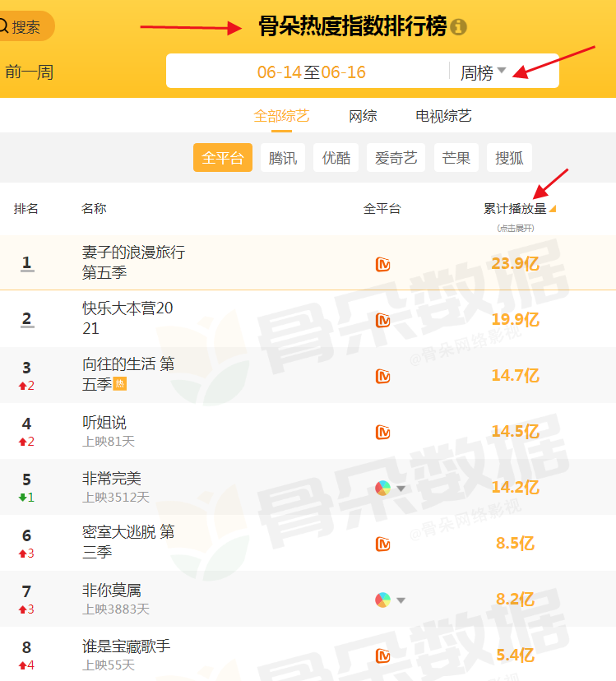Expand platform dropdown arrow for 非常完美
The width and height of the screenshot is (616, 681).
click(x=401, y=489)
